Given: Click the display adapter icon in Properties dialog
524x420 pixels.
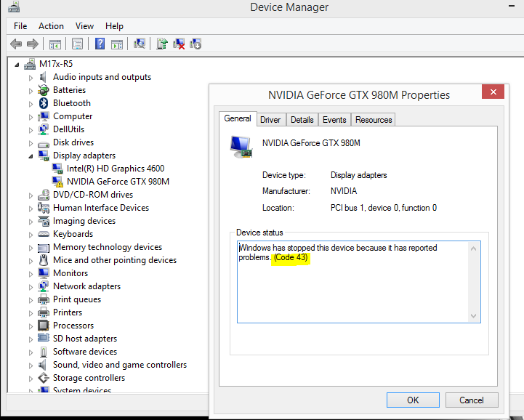Looking at the screenshot, I should point(241,147).
